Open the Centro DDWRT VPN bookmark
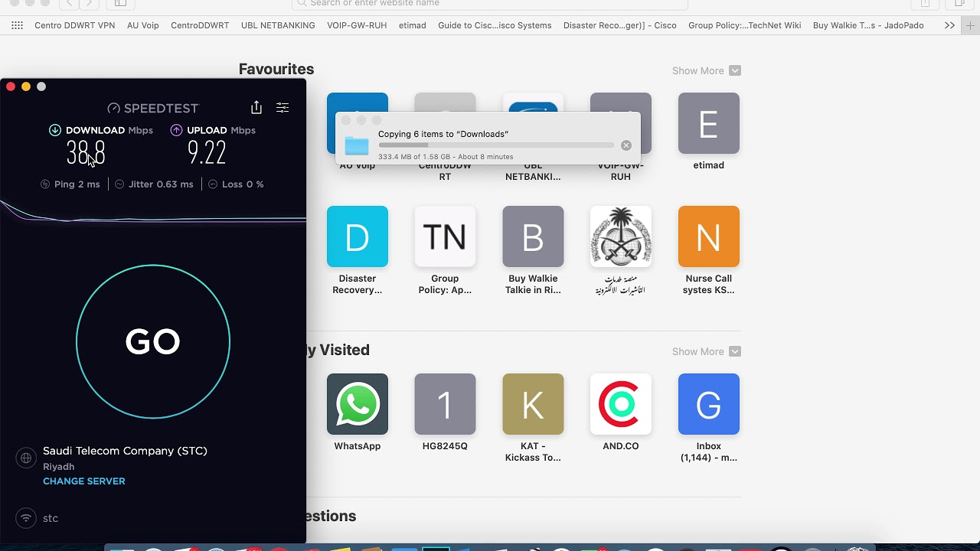980x551 pixels. 75,25
